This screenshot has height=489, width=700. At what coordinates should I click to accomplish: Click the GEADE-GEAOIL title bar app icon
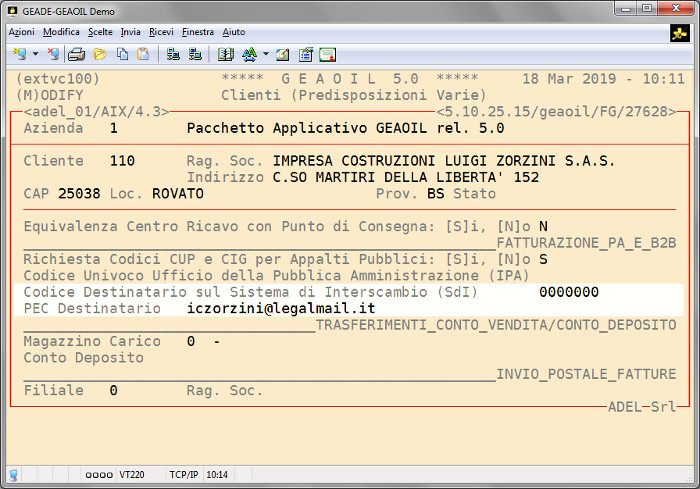coord(12,11)
